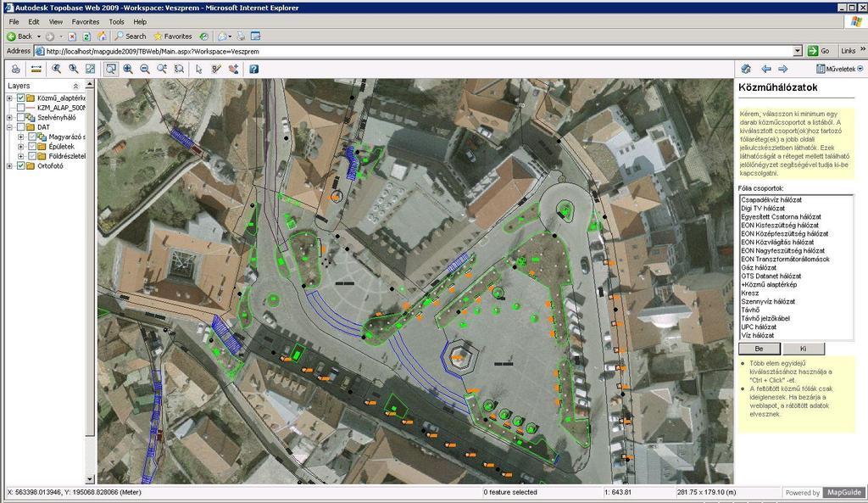Open the Favorites menu

(x=86, y=22)
